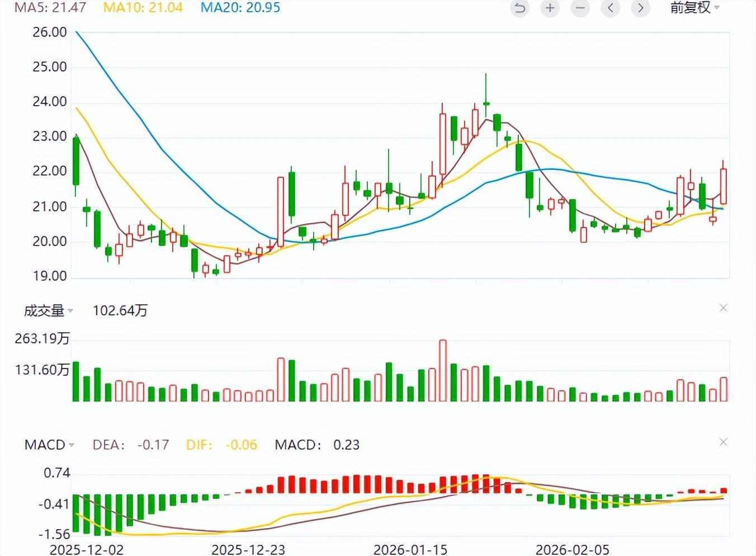Zoom out with the minus icon
The image size is (756, 556).
tap(580, 8)
